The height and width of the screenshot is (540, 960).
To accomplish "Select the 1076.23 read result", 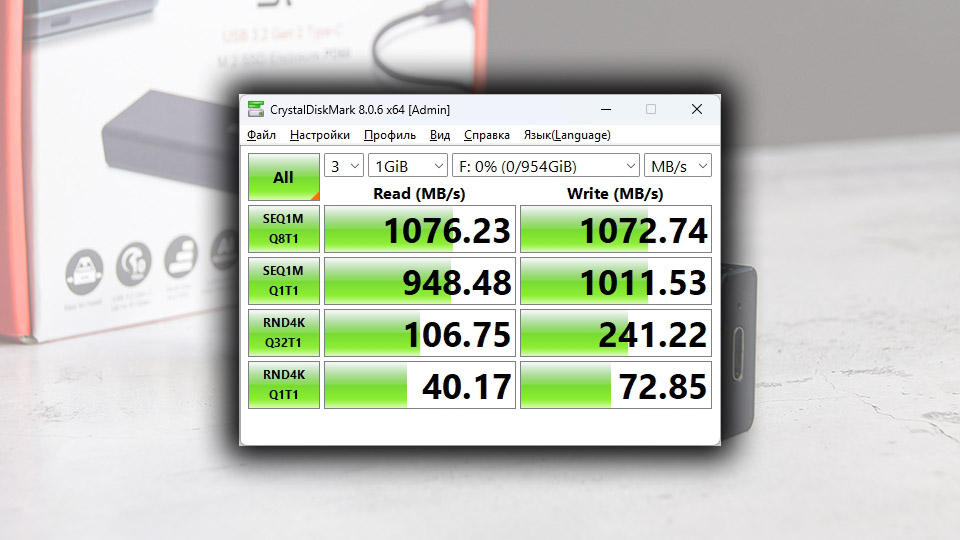I will coord(420,229).
